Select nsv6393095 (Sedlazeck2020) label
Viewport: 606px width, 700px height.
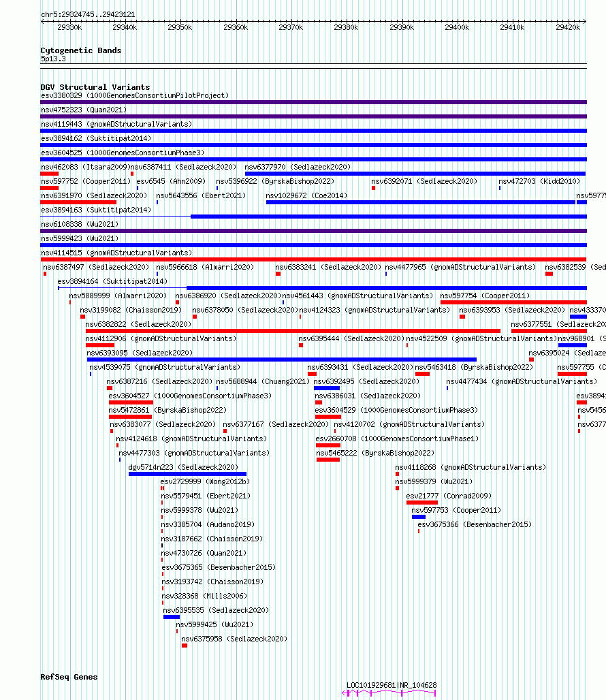[140, 353]
